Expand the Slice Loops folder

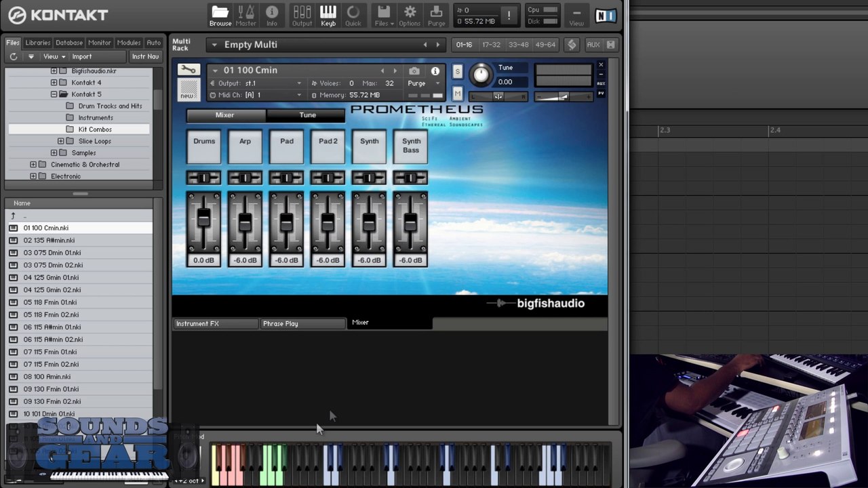[x=60, y=141]
